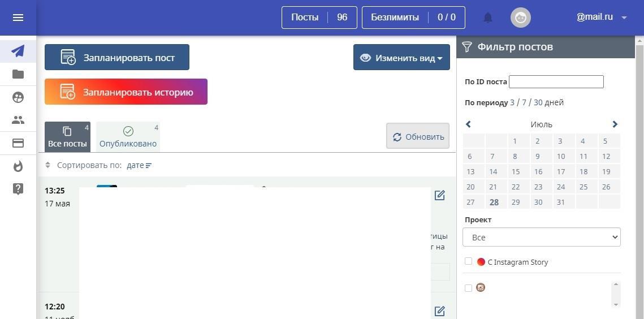
Task: Open the folder icon in sidebar
Action: (18, 74)
